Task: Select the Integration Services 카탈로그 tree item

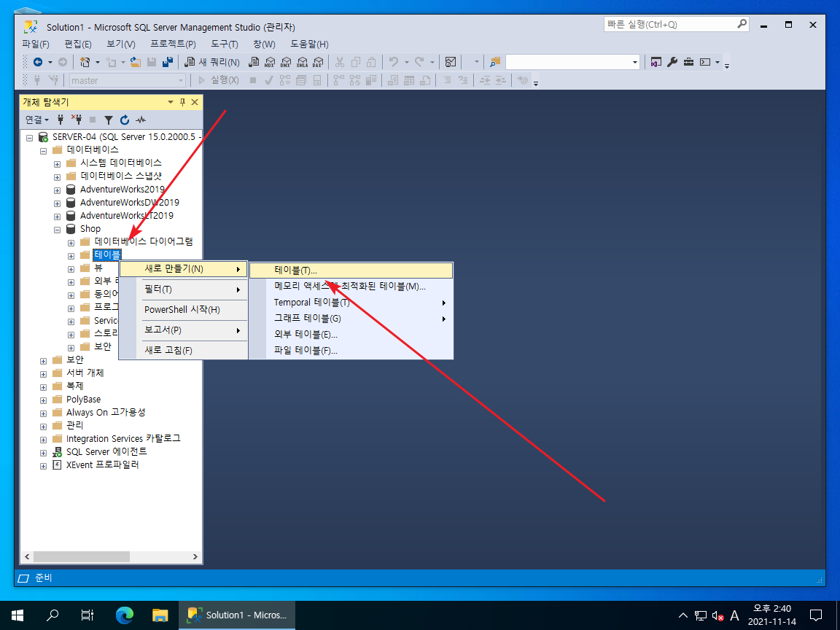Action: (123, 439)
